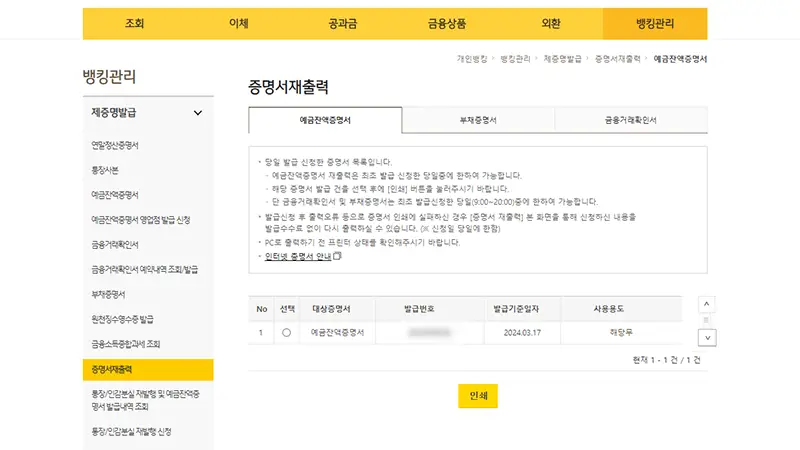Screen dimensions: 800x450
Task: Click the blurred 발급번호 value in row 1
Action: coord(430,333)
